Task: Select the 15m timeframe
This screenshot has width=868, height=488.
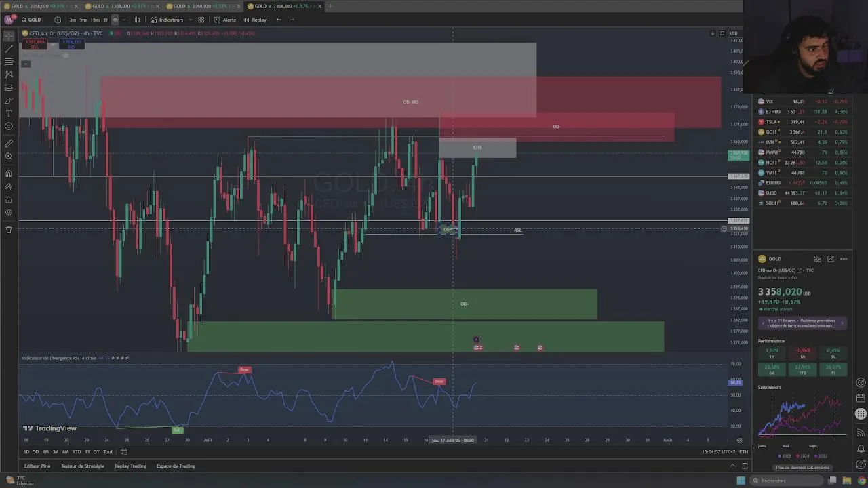Action: click(x=95, y=20)
